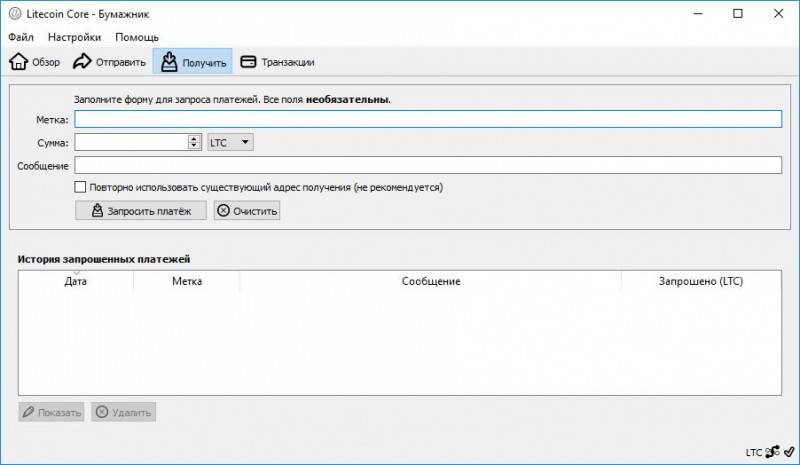Click the Очистить clear button
Image resolution: width=800 pixels, height=465 pixels.
pyautogui.click(x=247, y=210)
